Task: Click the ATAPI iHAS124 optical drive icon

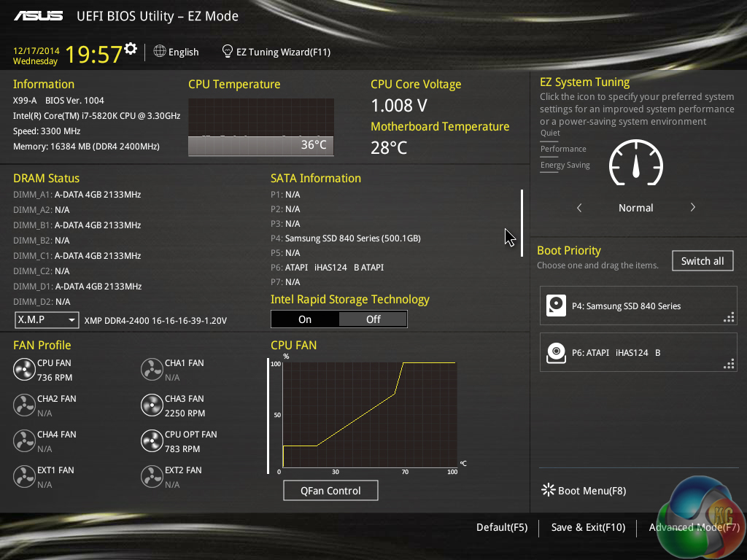Action: click(x=556, y=353)
